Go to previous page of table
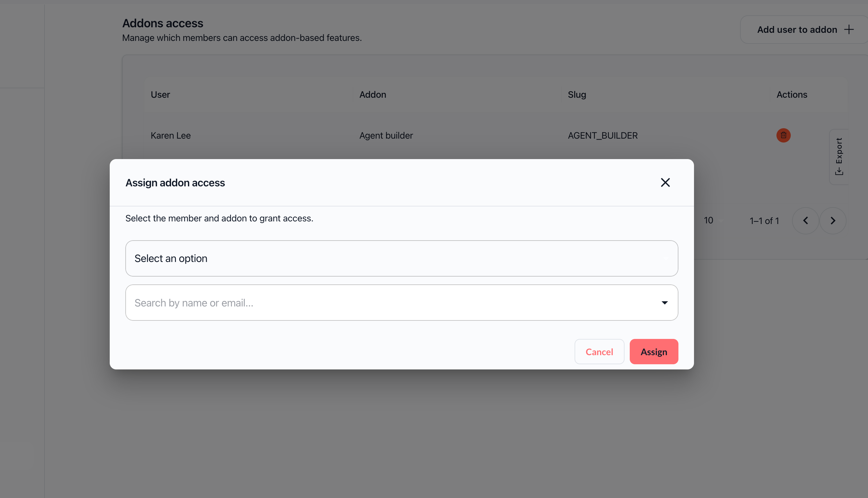This screenshot has width=868, height=498. coord(805,221)
